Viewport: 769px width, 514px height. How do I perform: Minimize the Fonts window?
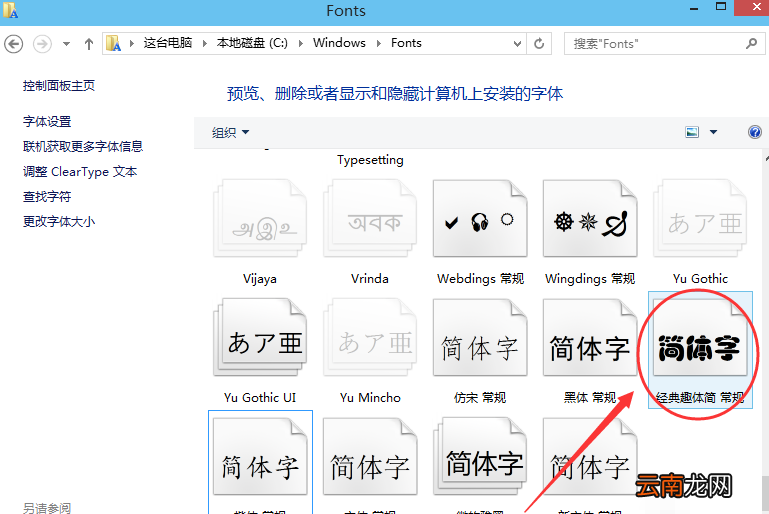(694, 9)
